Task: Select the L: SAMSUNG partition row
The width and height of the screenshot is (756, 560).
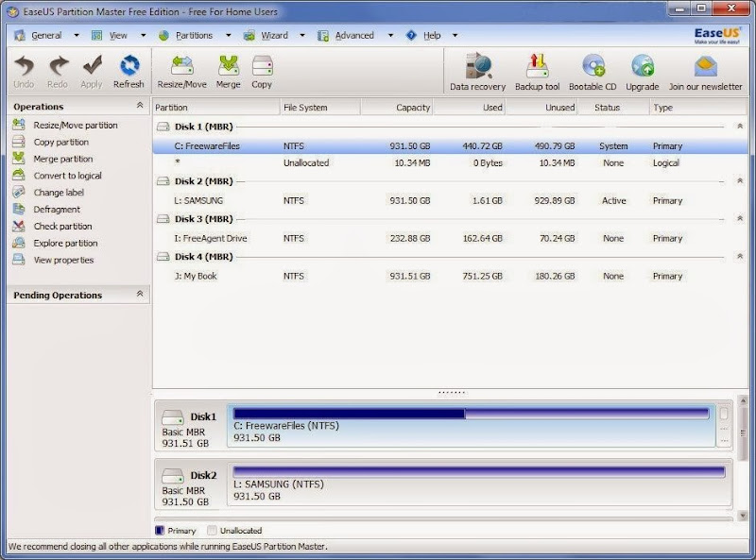Action: click(x=450, y=200)
